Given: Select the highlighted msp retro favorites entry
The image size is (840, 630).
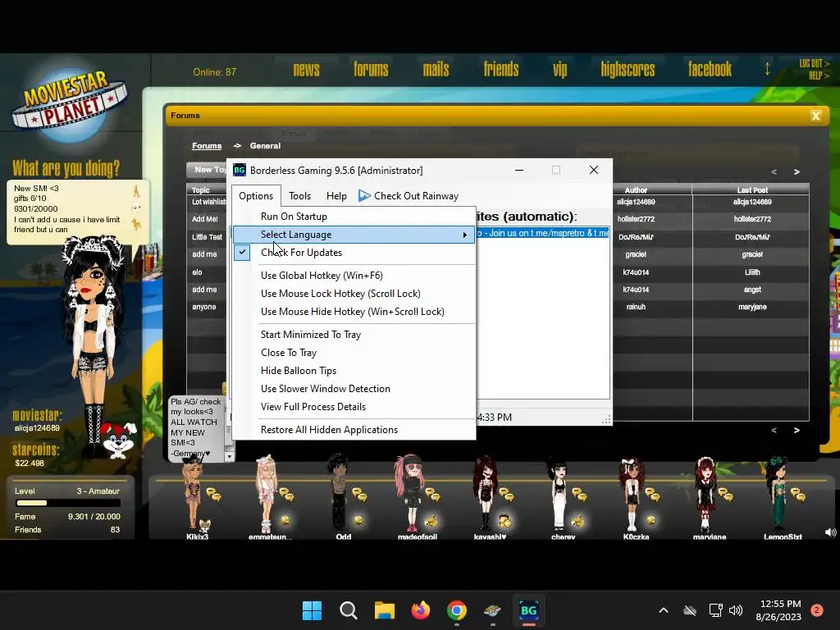Looking at the screenshot, I should [x=543, y=233].
